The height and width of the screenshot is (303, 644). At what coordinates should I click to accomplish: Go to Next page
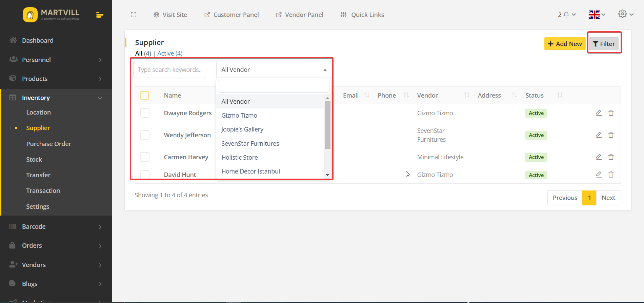(x=608, y=198)
